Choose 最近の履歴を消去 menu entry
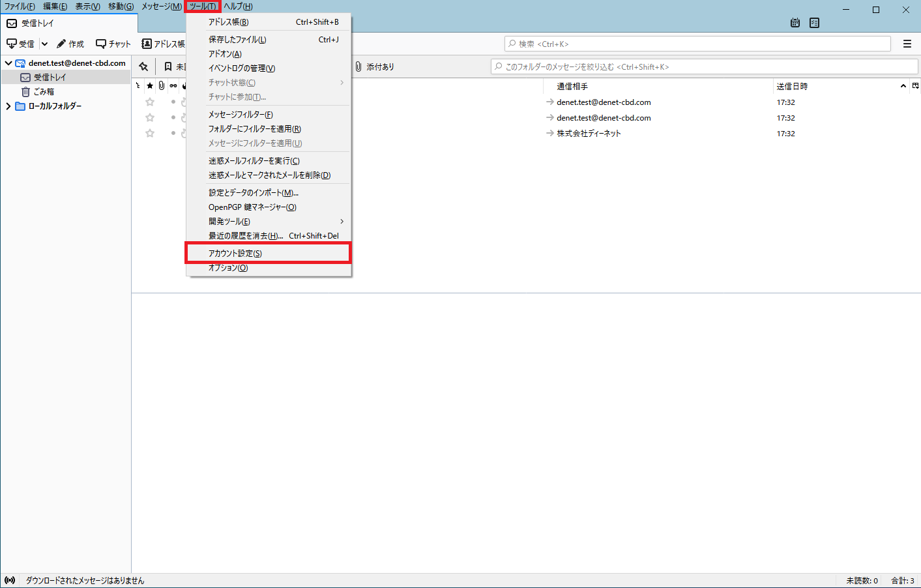921x588 pixels. [x=269, y=236]
